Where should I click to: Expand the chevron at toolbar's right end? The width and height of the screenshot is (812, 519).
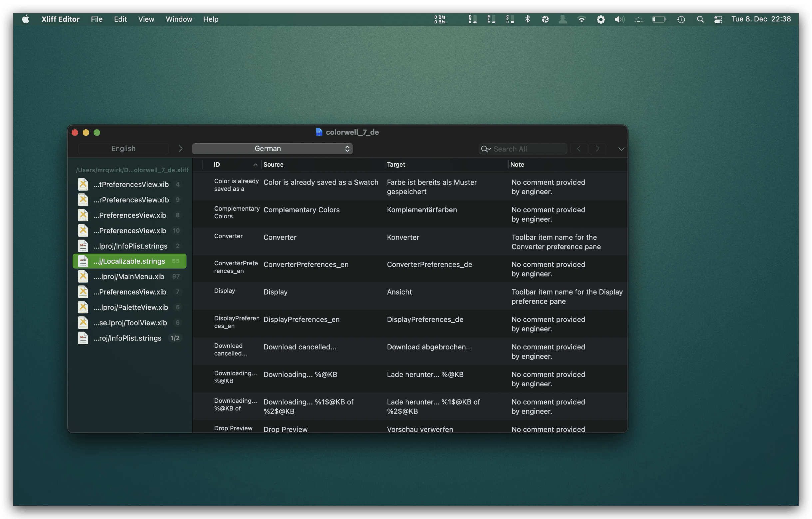coord(621,149)
